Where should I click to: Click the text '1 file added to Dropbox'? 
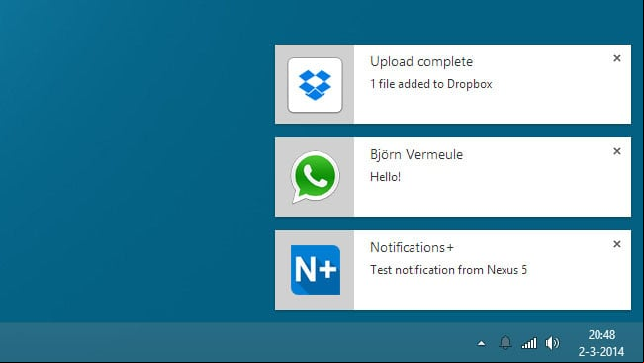coord(431,84)
